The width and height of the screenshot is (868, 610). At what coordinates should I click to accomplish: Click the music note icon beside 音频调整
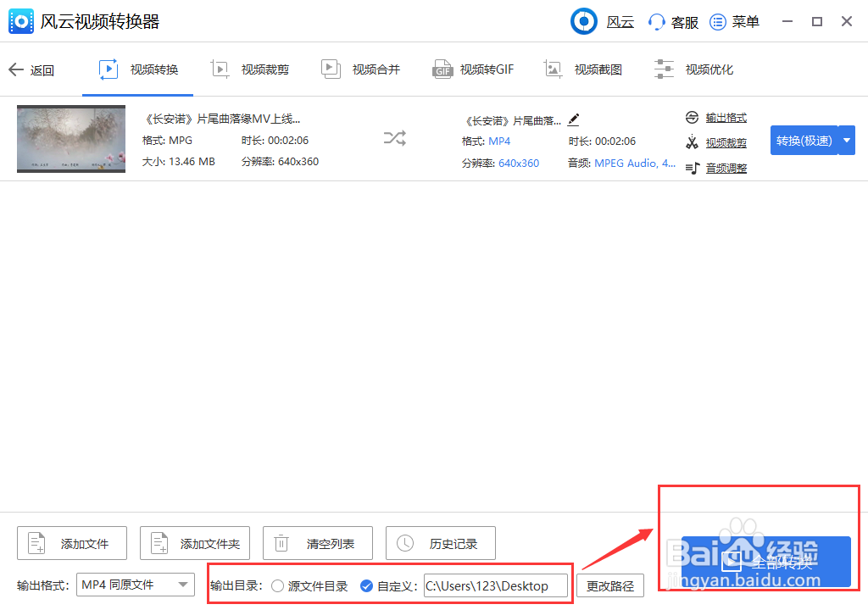click(x=693, y=168)
